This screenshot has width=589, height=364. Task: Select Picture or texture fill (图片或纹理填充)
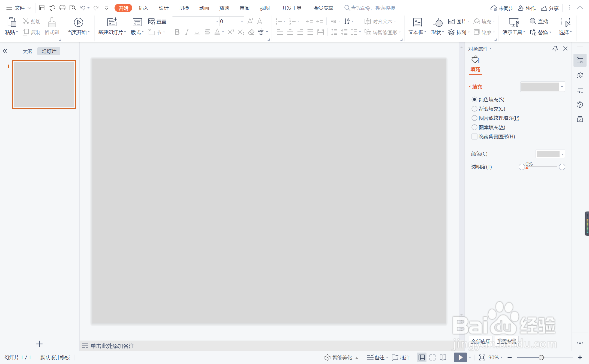pyautogui.click(x=474, y=118)
